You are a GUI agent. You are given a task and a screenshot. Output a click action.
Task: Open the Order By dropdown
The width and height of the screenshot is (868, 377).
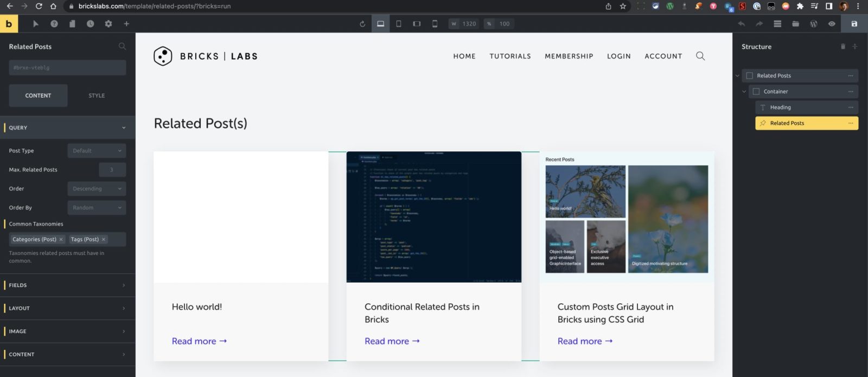pos(97,208)
